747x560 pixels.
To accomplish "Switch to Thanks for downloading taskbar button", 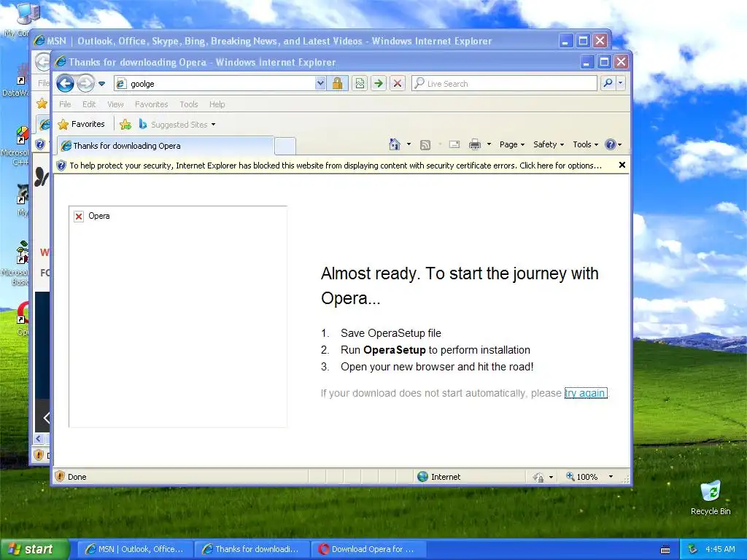I will pos(252,549).
